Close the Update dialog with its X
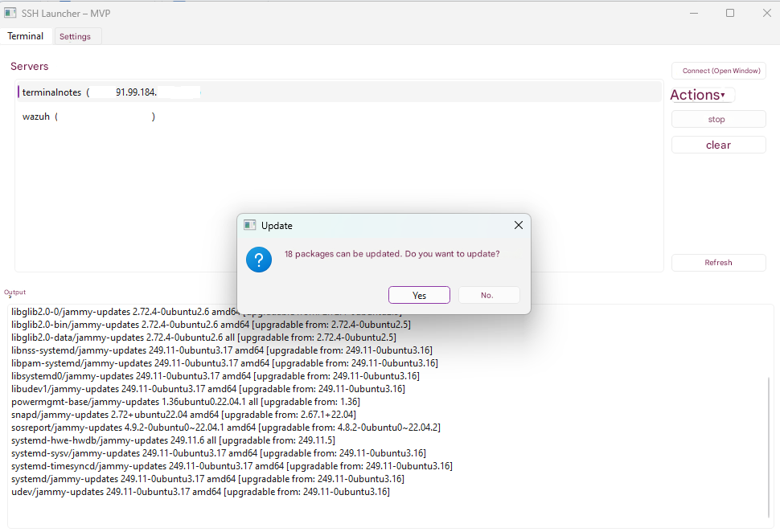Viewport: 780px width, 532px height. point(518,225)
